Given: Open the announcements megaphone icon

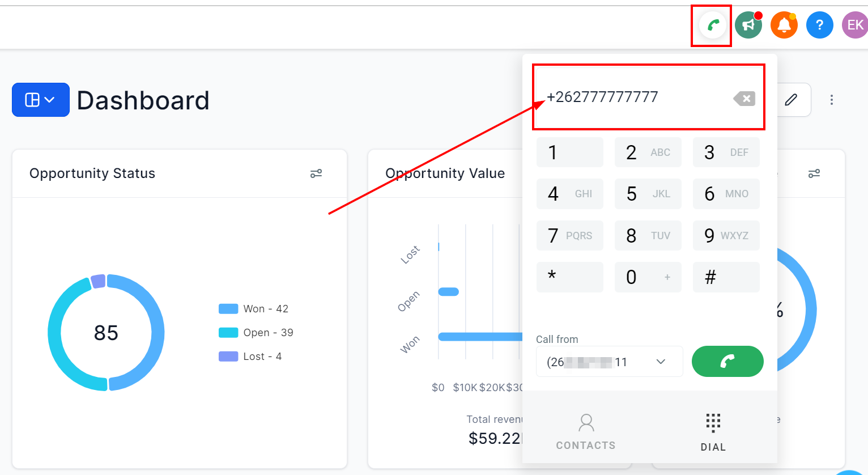Looking at the screenshot, I should [748, 25].
